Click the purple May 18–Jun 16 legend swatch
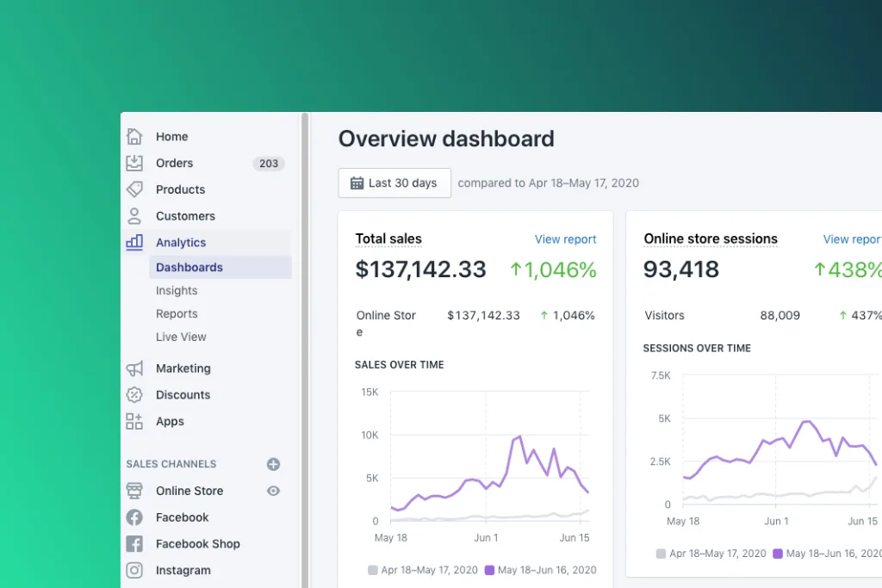This screenshot has width=882, height=588. [489, 570]
